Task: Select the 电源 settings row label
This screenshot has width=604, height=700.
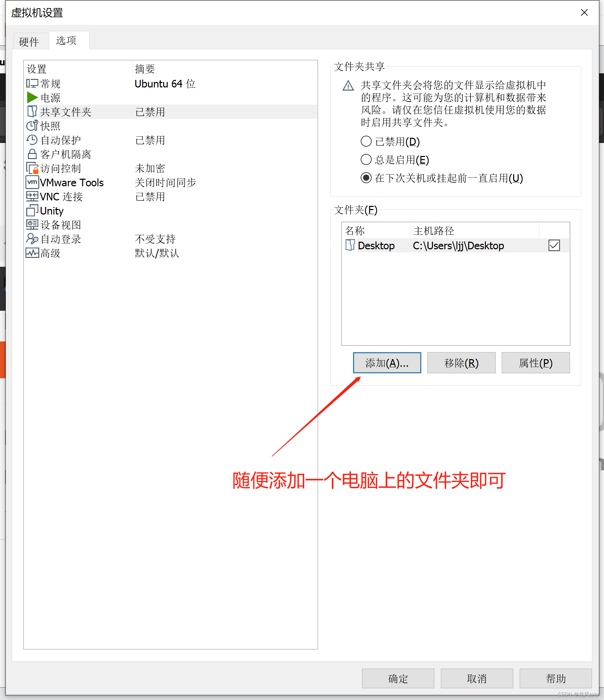Action: [50, 98]
